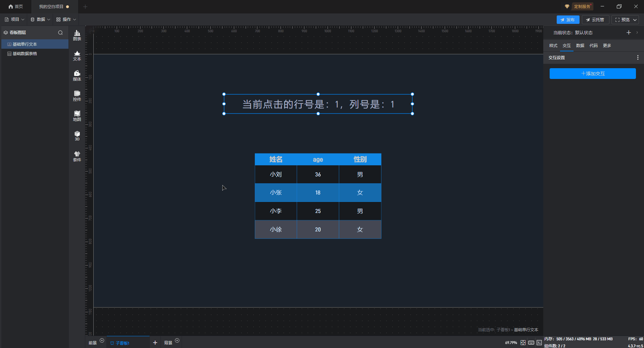Open the 定制服务 custom service button

pyautogui.click(x=582, y=6)
